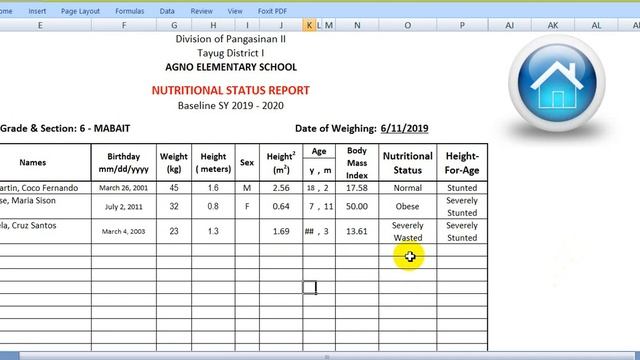
Task: Select column P header
Action: pyautogui.click(x=462, y=25)
